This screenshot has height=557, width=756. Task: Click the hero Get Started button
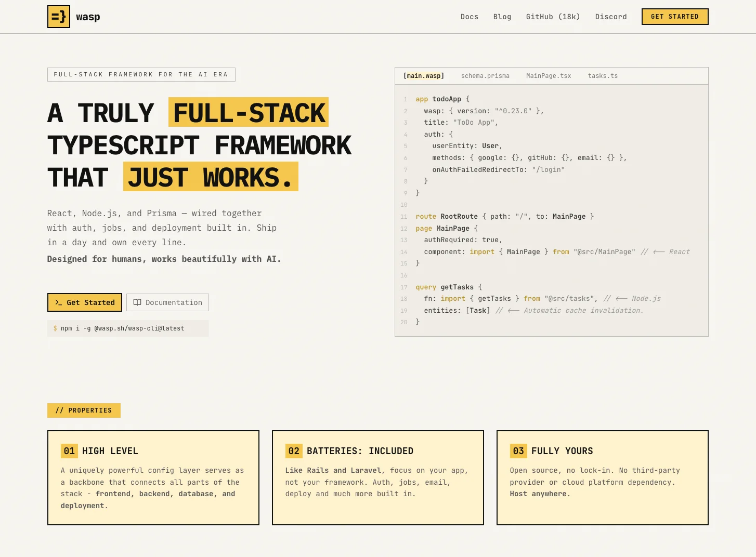pyautogui.click(x=85, y=302)
